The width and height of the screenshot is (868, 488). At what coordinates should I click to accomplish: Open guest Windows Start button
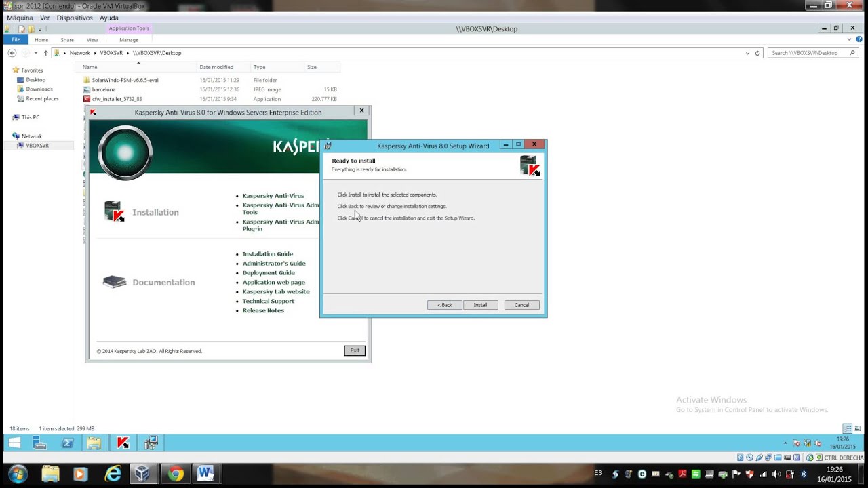pyautogui.click(x=14, y=443)
